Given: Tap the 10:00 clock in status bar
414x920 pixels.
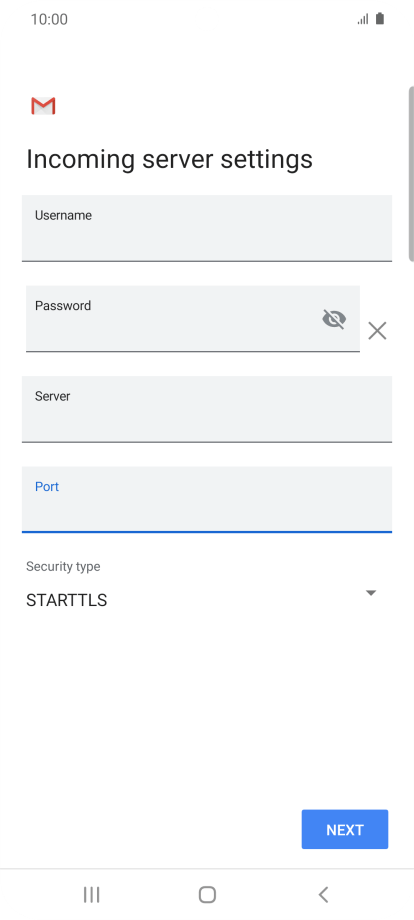Looking at the screenshot, I should [x=49, y=19].
